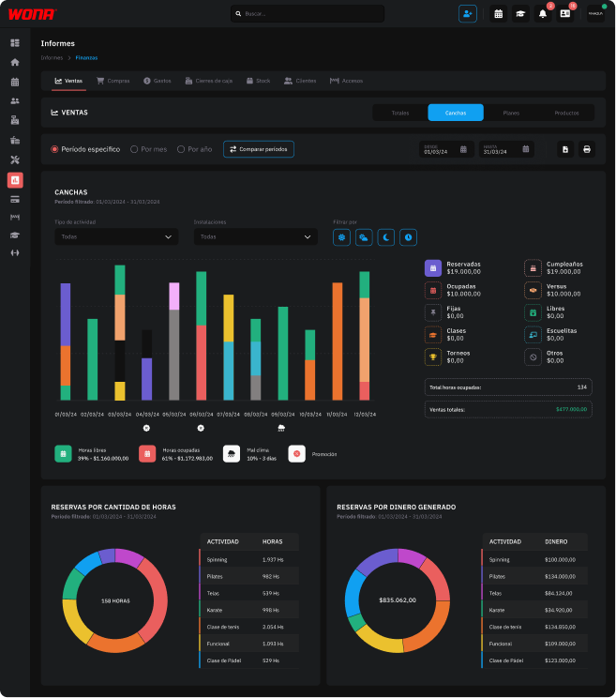Select Totales view
The width and height of the screenshot is (616, 698).
[x=400, y=113]
